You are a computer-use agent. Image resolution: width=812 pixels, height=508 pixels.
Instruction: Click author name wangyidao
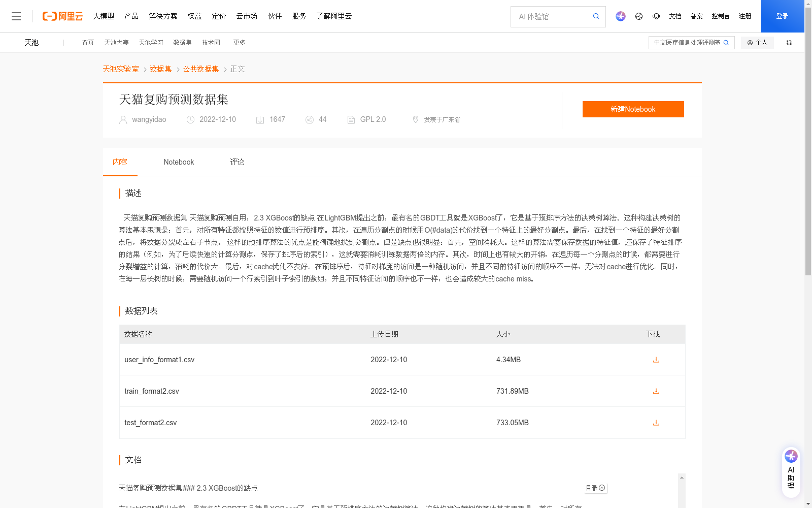point(149,120)
